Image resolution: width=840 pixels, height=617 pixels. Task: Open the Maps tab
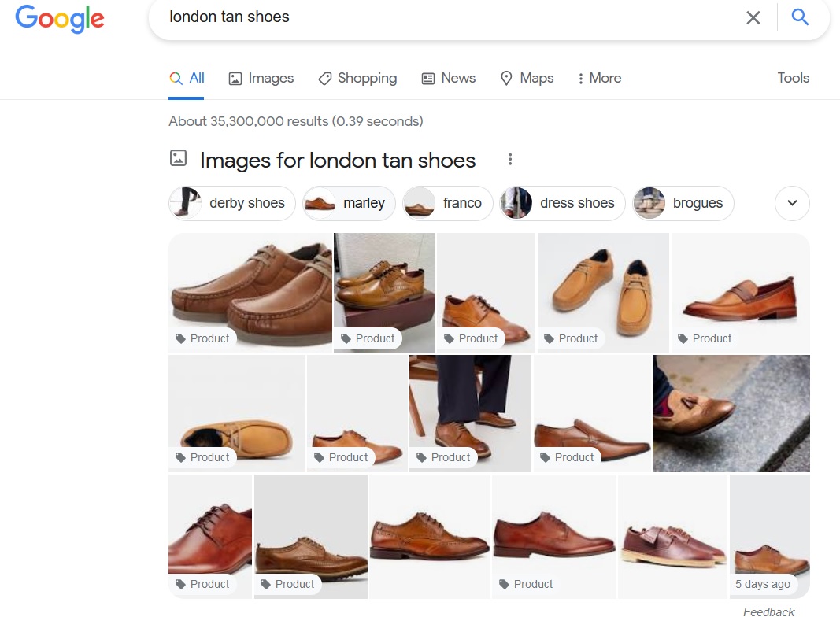click(x=527, y=78)
